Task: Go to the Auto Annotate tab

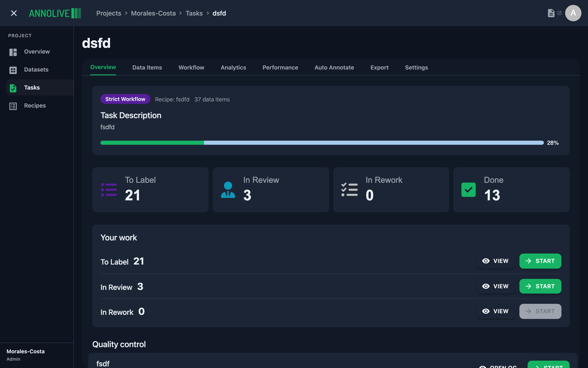Action: (x=334, y=67)
